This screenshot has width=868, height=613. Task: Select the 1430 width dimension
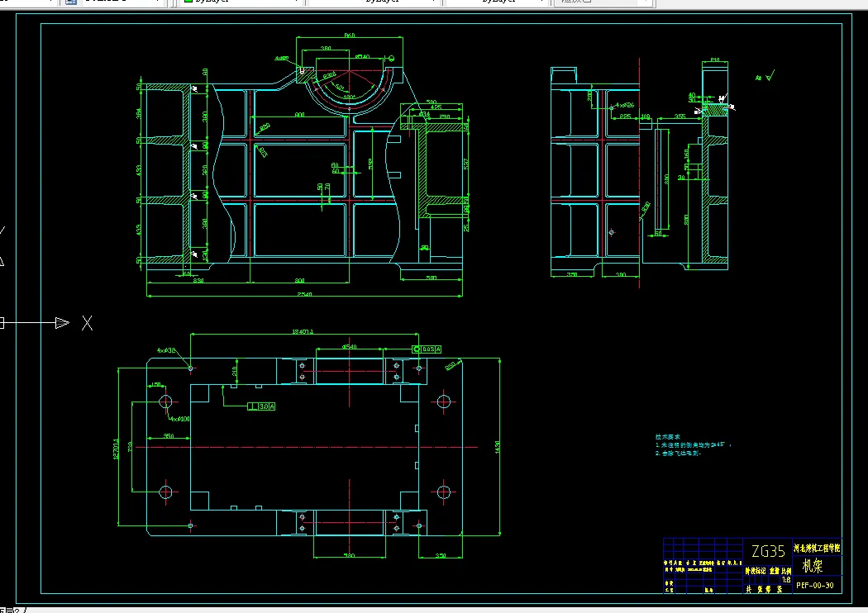coord(497,447)
